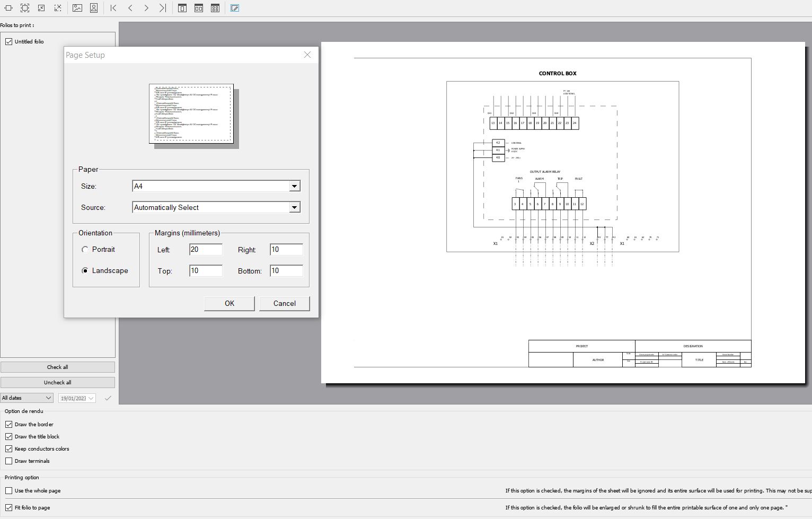Click the fit width icon in toolbar
Screen dimensions: 812x519
(x=8, y=8)
